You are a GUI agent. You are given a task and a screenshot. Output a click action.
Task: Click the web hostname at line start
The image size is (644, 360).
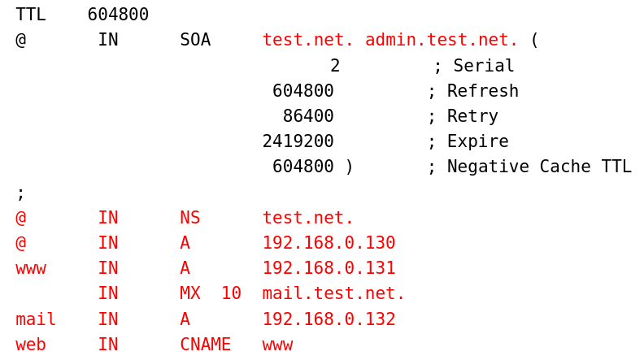(x=31, y=345)
